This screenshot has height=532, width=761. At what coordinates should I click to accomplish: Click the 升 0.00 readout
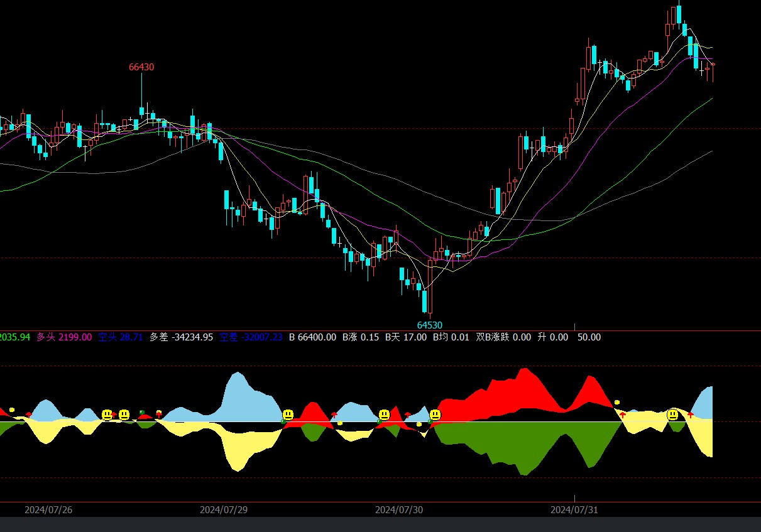click(x=552, y=337)
